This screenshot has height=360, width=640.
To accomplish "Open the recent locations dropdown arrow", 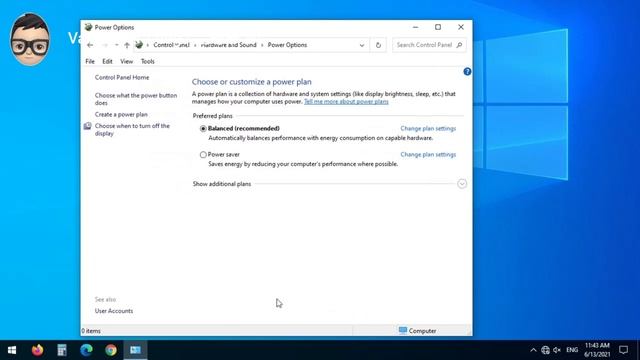I will pos(116,45).
